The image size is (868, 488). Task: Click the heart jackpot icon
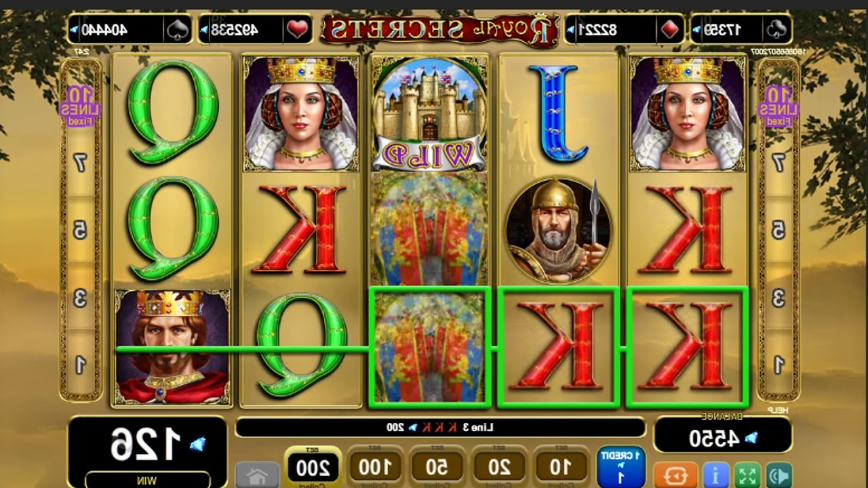298,30
